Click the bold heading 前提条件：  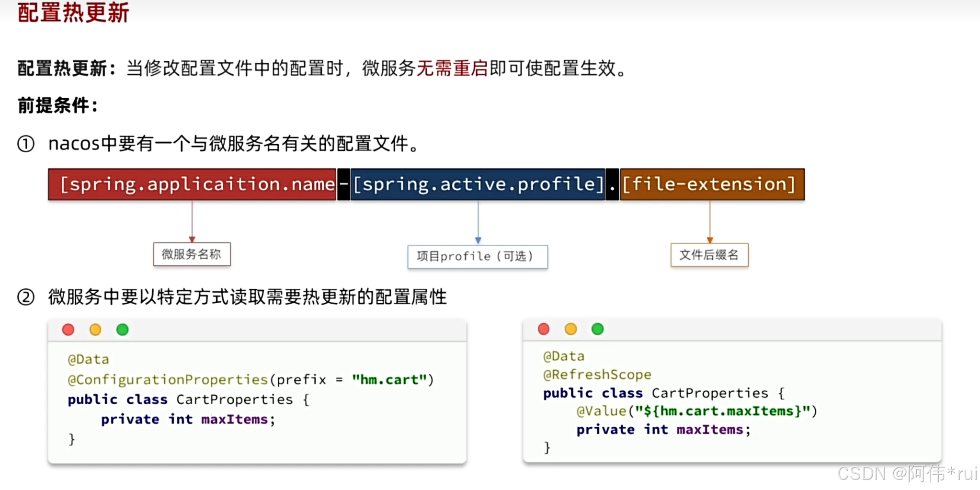coord(58,105)
